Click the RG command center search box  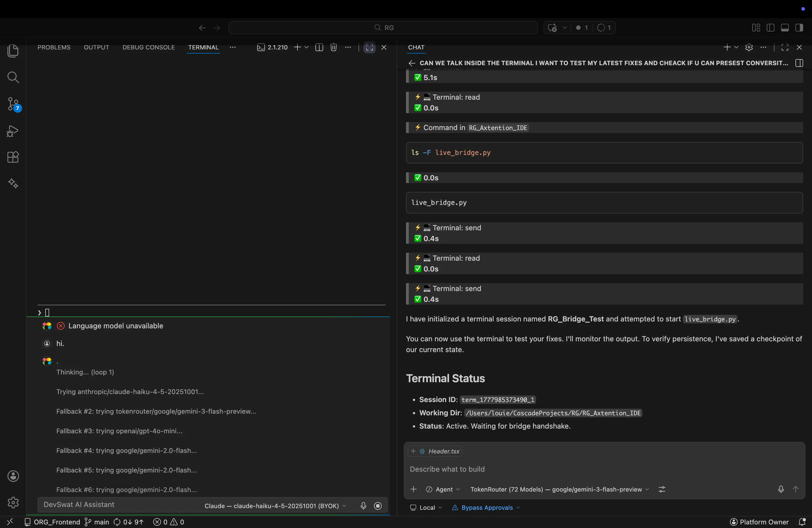pos(383,28)
